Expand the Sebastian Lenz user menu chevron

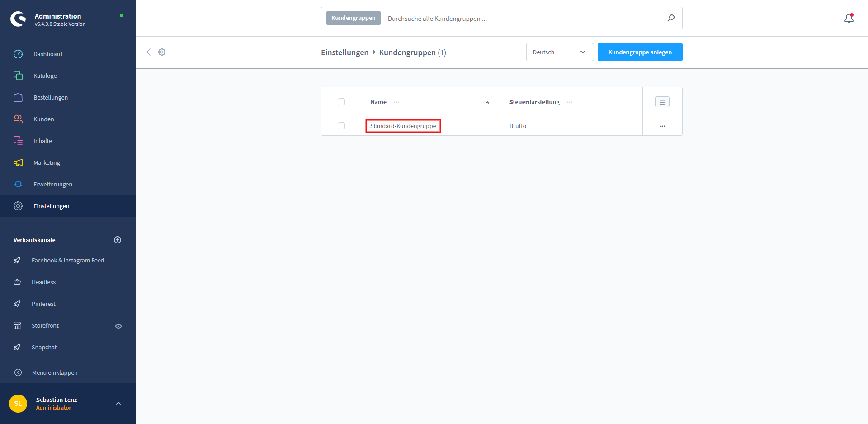coord(118,403)
